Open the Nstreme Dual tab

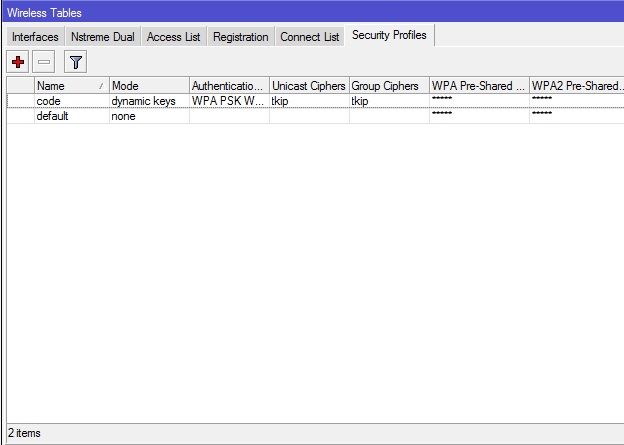pyautogui.click(x=103, y=37)
